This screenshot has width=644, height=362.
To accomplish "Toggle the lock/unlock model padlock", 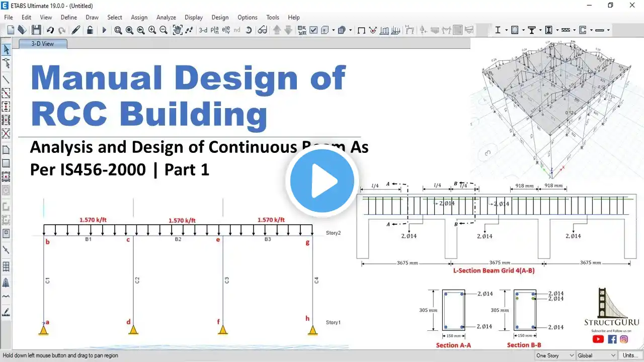I will point(90,30).
